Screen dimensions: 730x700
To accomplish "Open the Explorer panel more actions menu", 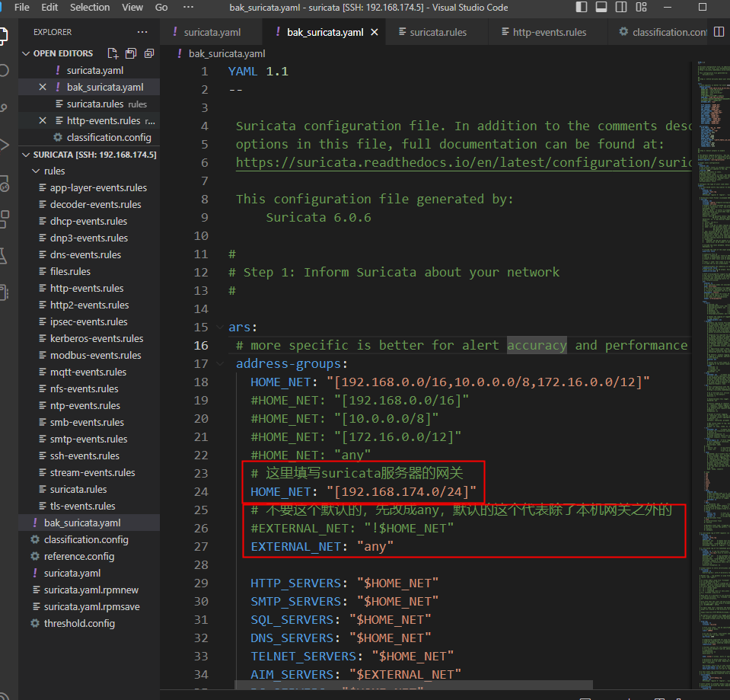I will (x=142, y=32).
